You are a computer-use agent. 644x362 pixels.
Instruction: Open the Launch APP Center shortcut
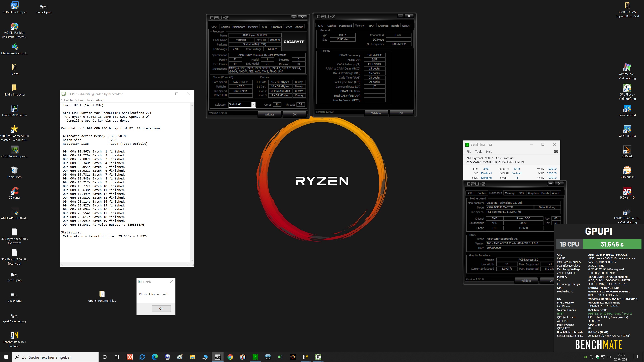coord(14,111)
